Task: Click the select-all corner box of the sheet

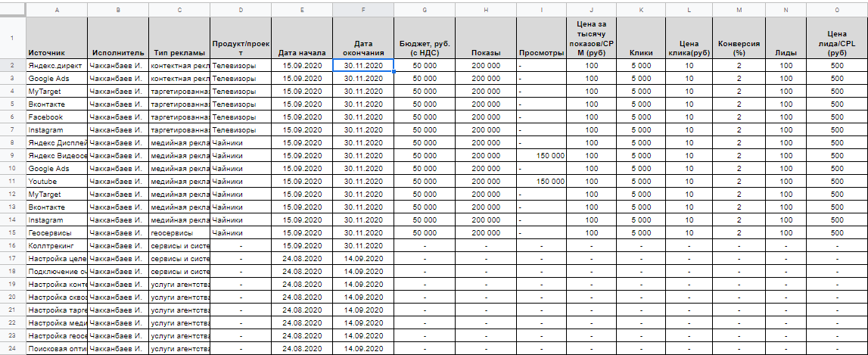Action: click(12, 10)
